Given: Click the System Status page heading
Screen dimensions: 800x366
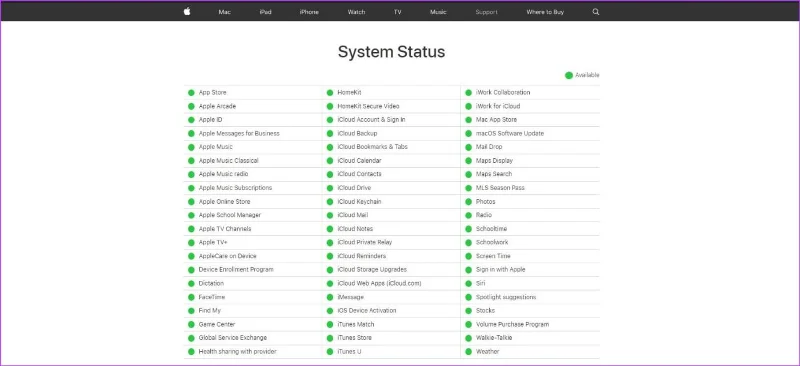Looking at the screenshot, I should (391, 52).
